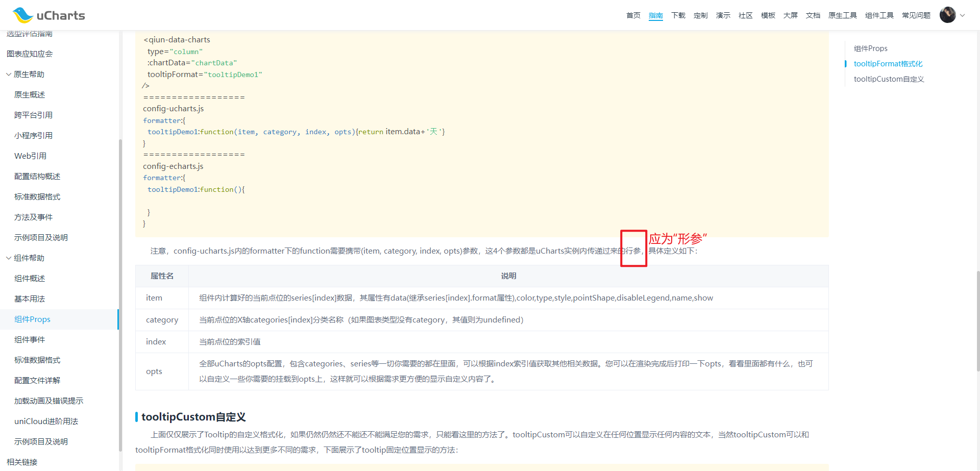The image size is (980, 471).
Task: Open Web引用 from the sidebar
Action: 31,156
